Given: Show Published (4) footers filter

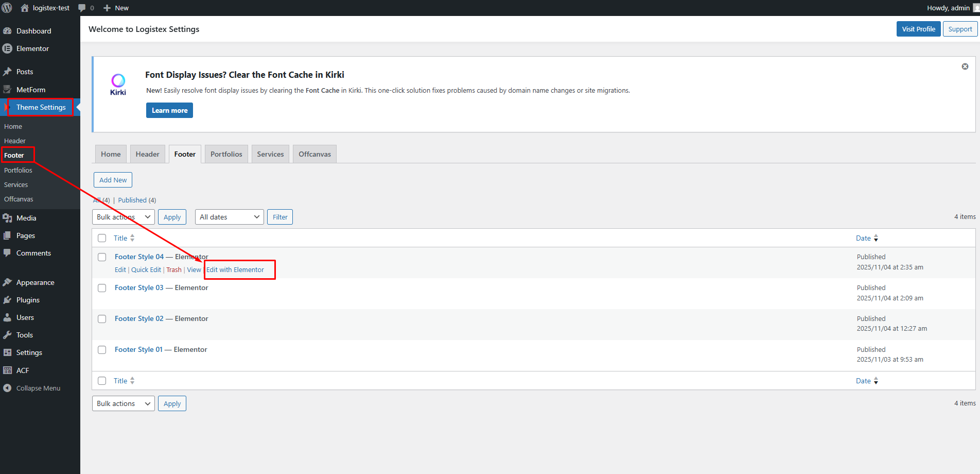Looking at the screenshot, I should click(137, 200).
